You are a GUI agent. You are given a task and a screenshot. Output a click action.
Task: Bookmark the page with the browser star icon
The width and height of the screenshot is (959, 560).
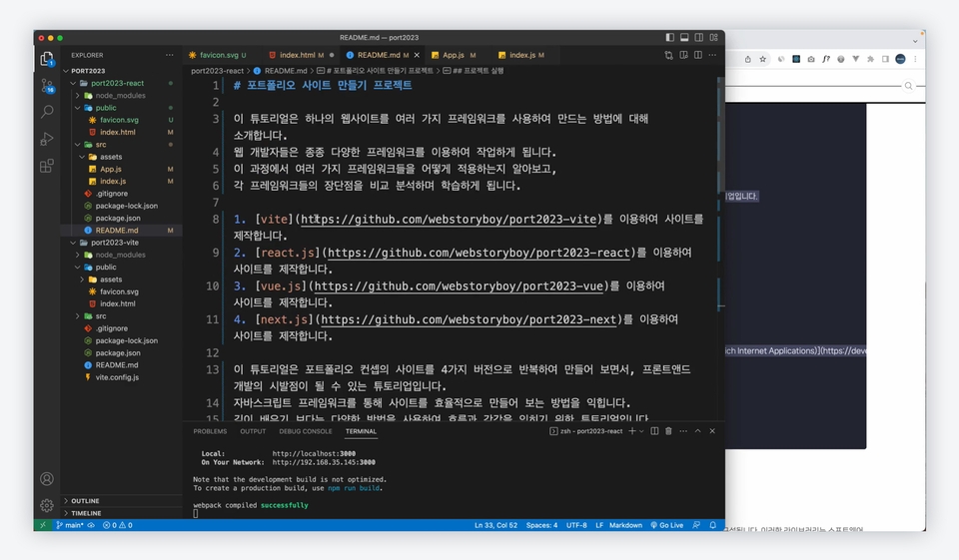[x=762, y=59]
